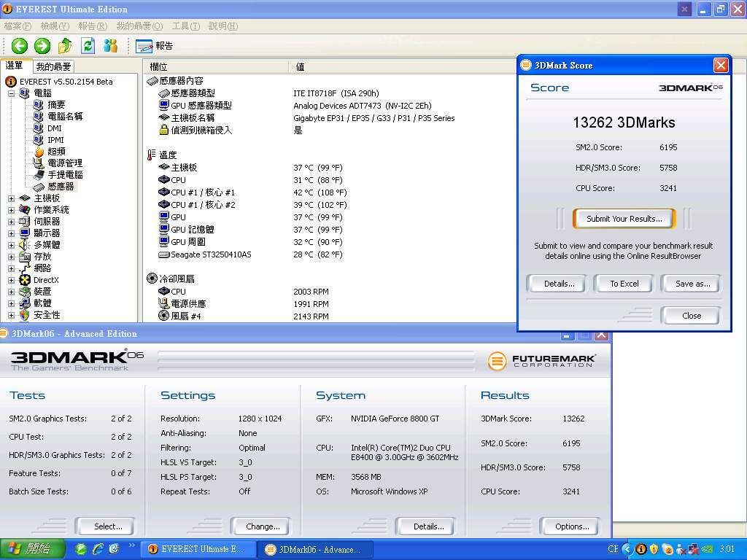Open the 報告 report wizard from toolbar
The width and height of the screenshot is (747, 560).
pos(154,46)
